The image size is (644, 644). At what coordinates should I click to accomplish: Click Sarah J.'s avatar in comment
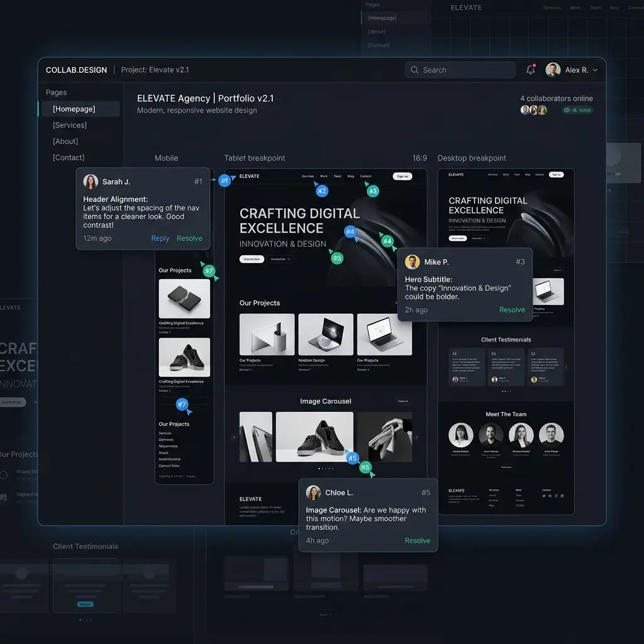tap(91, 182)
